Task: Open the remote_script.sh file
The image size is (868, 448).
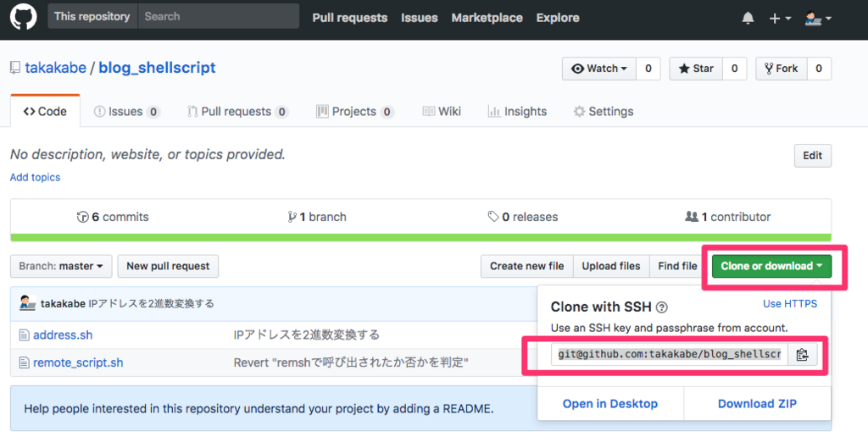Action: [78, 362]
